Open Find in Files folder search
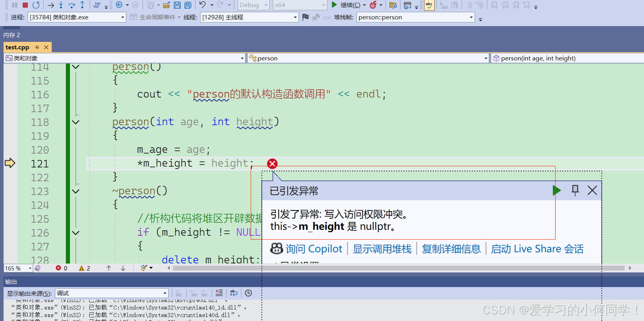The height and width of the screenshot is (321, 644). pos(393,5)
